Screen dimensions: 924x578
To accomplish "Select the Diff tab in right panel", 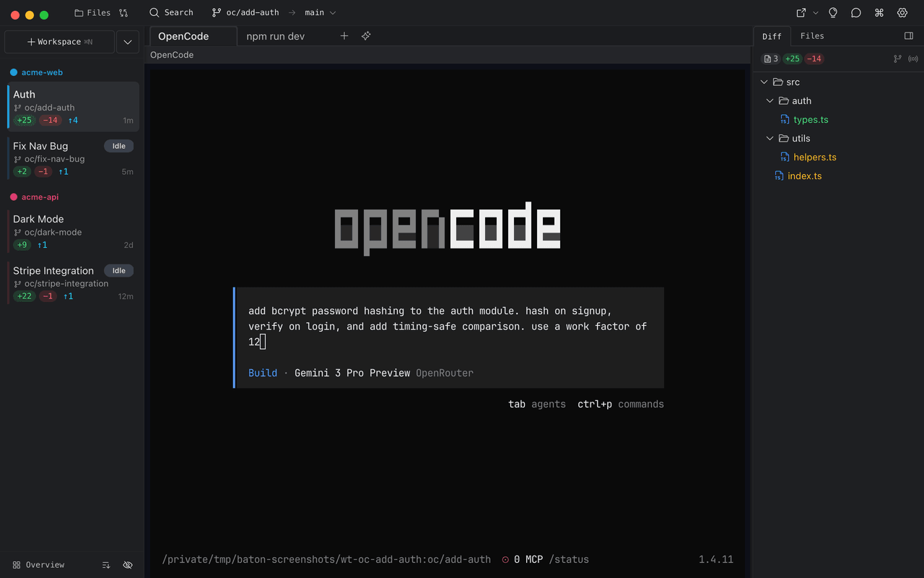I will pos(772,36).
